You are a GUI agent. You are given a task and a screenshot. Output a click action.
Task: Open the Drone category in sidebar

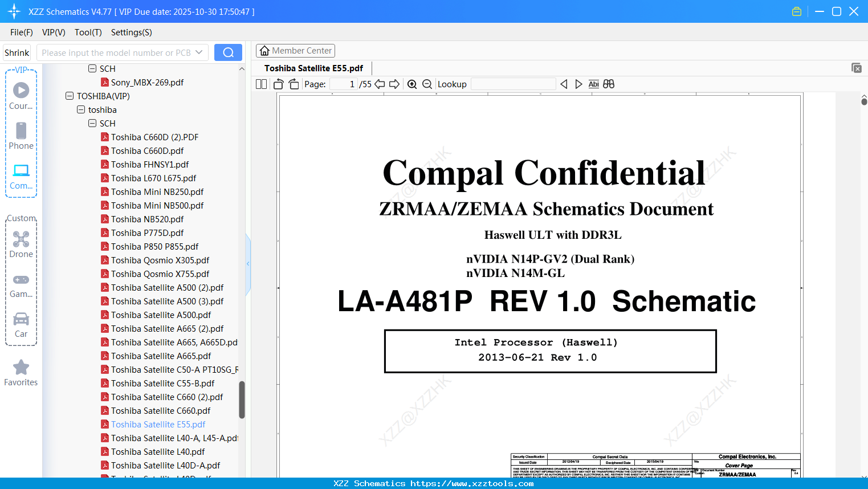(21, 244)
